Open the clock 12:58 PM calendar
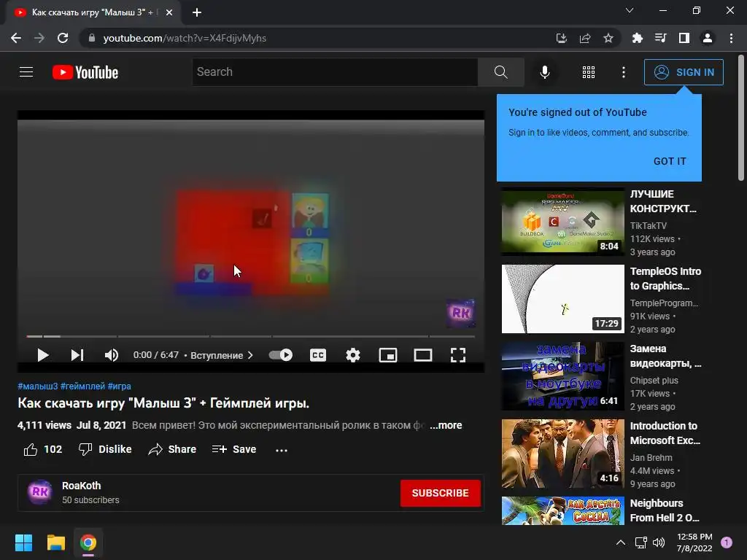This screenshot has height=560, width=747. coord(694,542)
